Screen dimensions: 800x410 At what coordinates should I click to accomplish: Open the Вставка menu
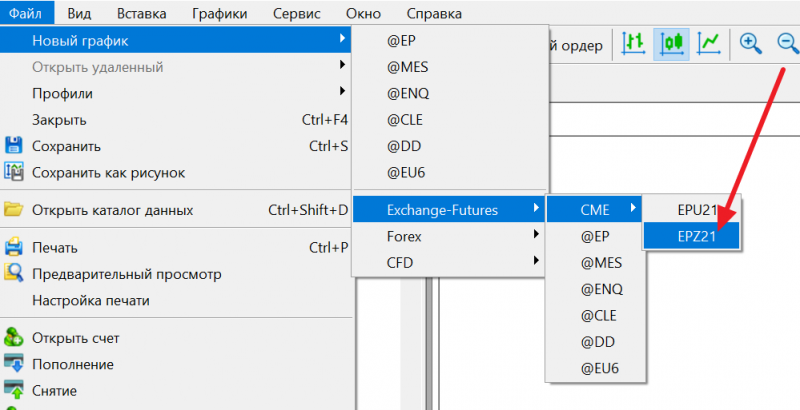[x=141, y=14]
